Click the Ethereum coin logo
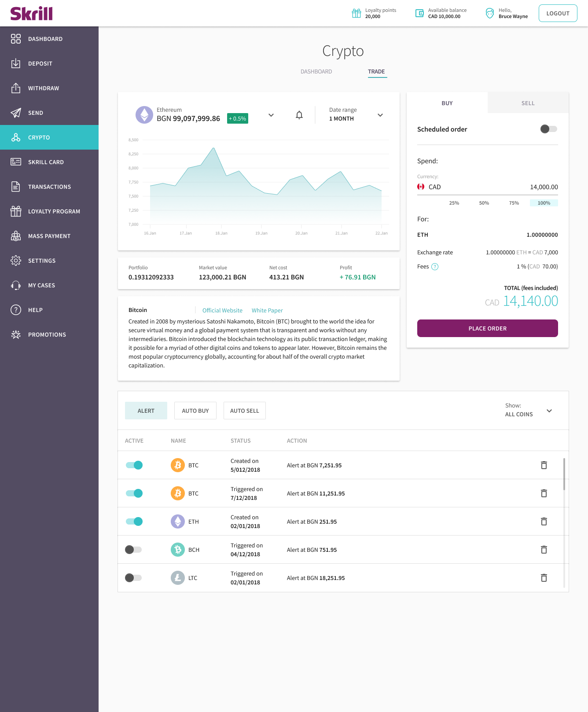Screen dimensions: 588x712 pyautogui.click(x=144, y=115)
